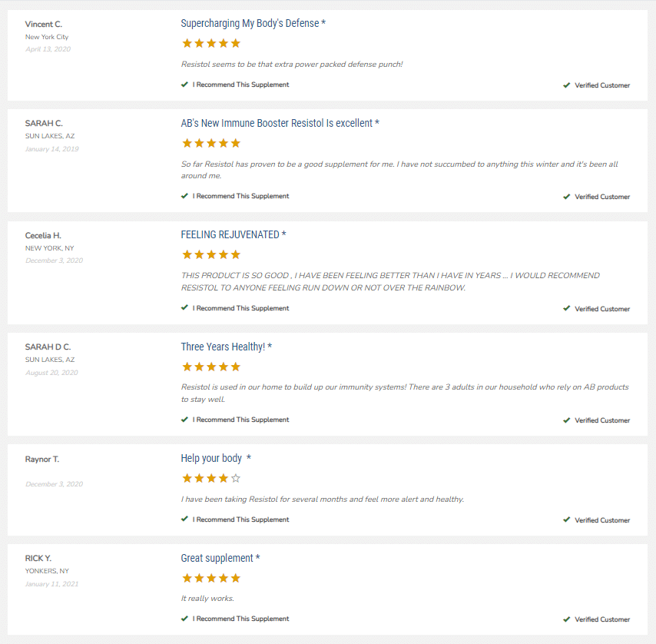This screenshot has height=644, width=656.
Task: Click the recommend checkmark in Vincent C.'s review
Action: (x=184, y=85)
